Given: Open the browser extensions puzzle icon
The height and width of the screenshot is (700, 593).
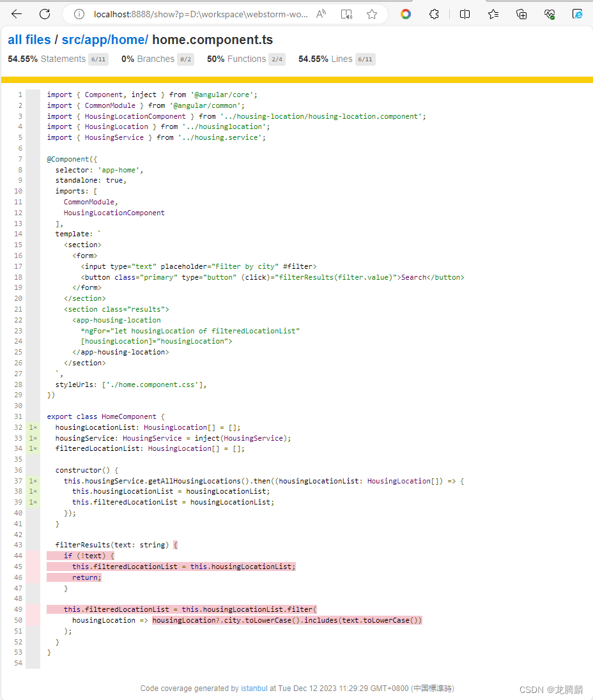Looking at the screenshot, I should pyautogui.click(x=435, y=13).
